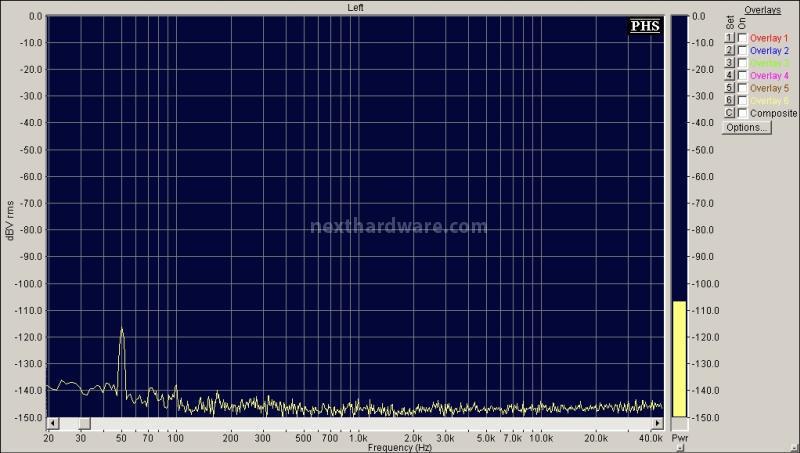Click the Set button for Overlay 1

(x=730, y=38)
